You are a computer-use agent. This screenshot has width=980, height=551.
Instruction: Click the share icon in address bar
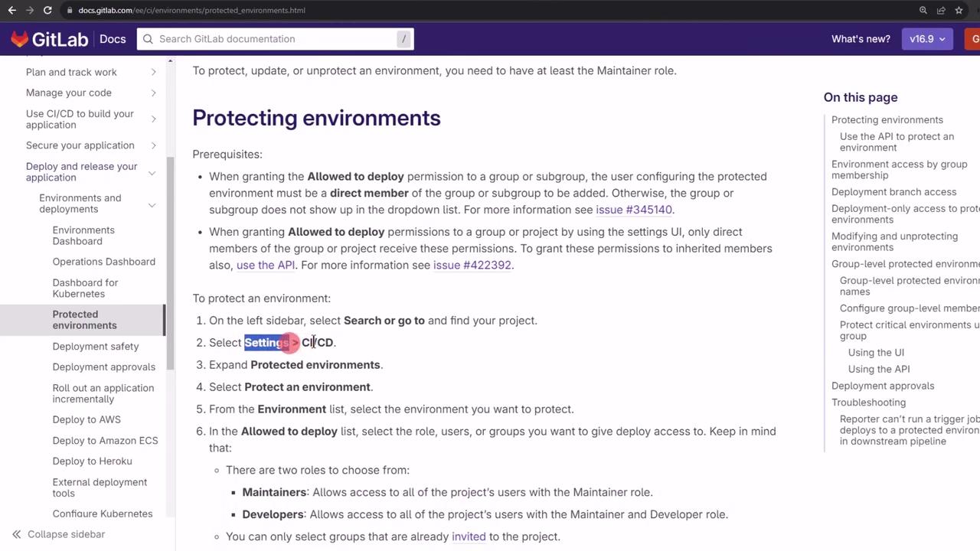click(941, 10)
